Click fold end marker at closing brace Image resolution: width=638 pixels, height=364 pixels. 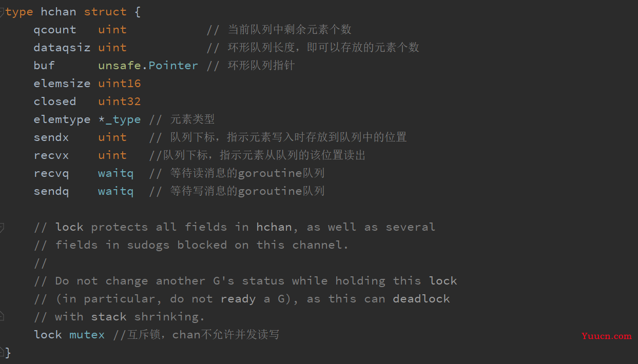(2, 352)
